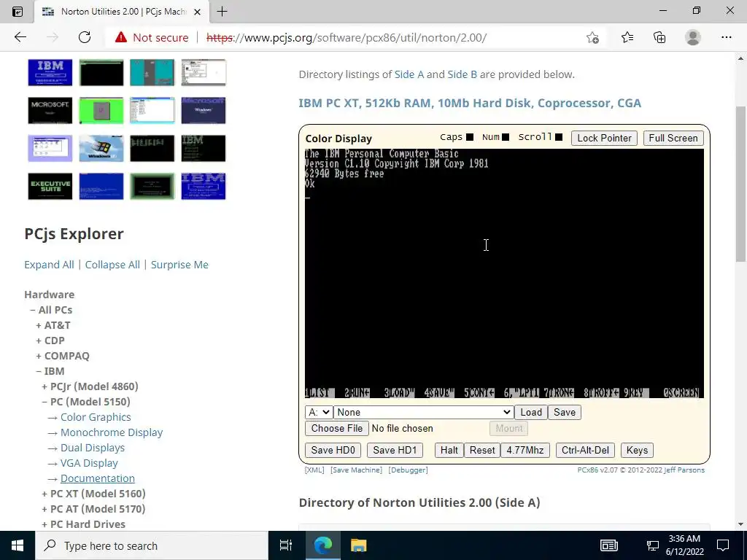Open File Explorer from taskbar
747x560 pixels.
click(x=358, y=545)
